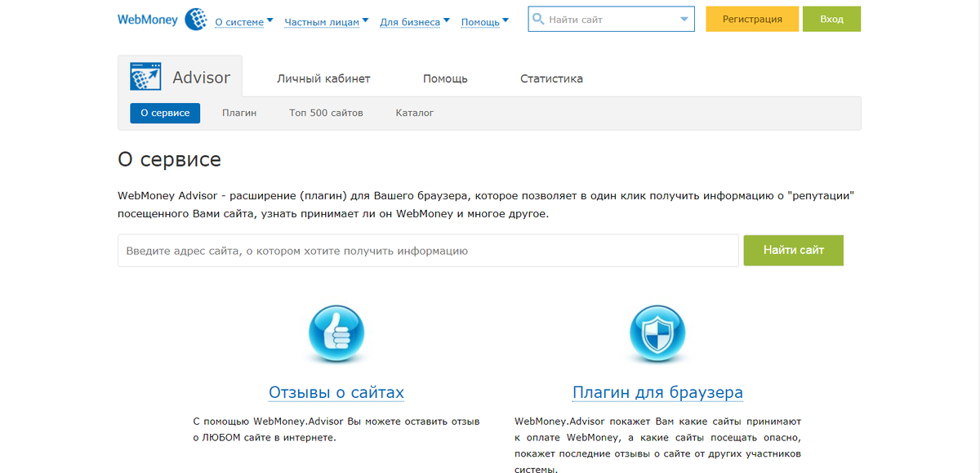The image size is (980, 473).
Task: Focus the 'Введите адрес сайта' input field
Action: tap(429, 251)
